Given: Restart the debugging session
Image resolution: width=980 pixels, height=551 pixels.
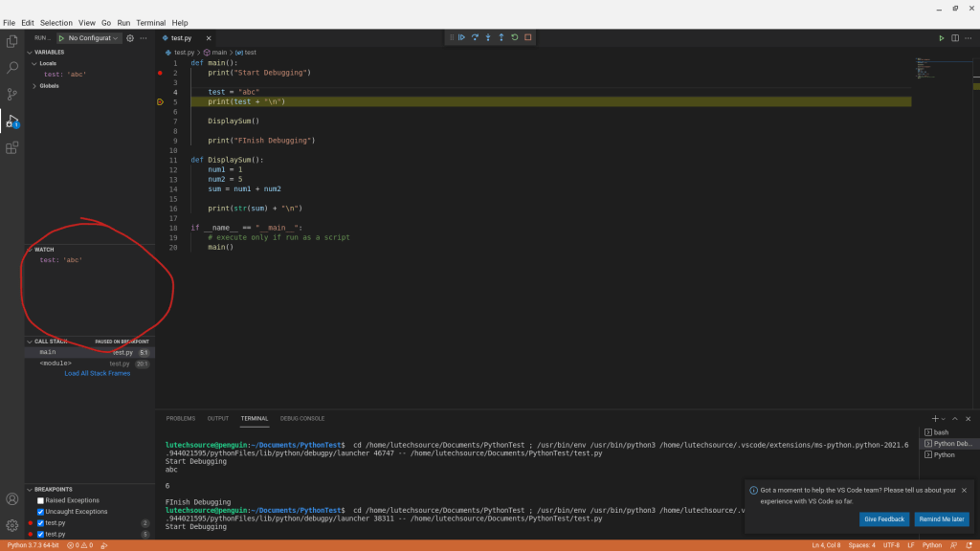Looking at the screenshot, I should (x=514, y=37).
